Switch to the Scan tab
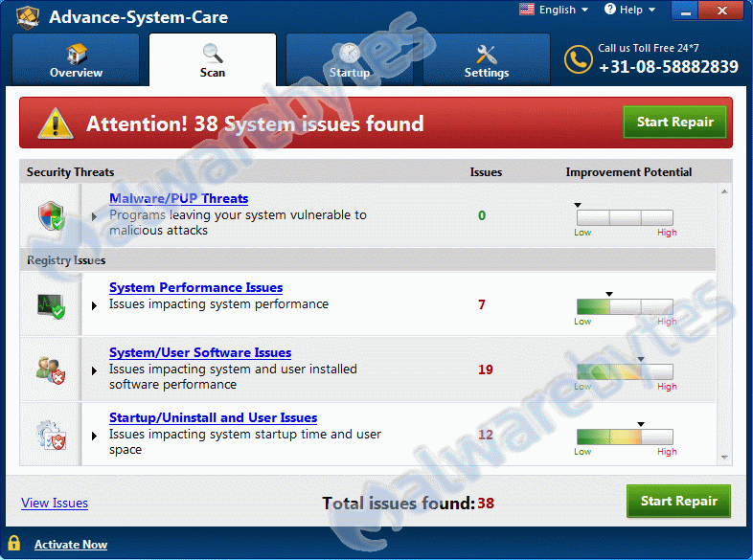The width and height of the screenshot is (753, 560). pyautogui.click(x=213, y=59)
